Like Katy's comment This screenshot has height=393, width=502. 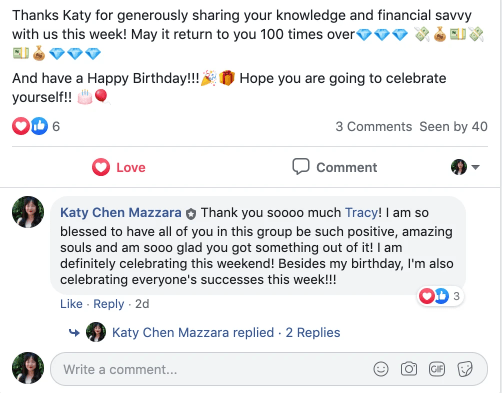(x=71, y=304)
